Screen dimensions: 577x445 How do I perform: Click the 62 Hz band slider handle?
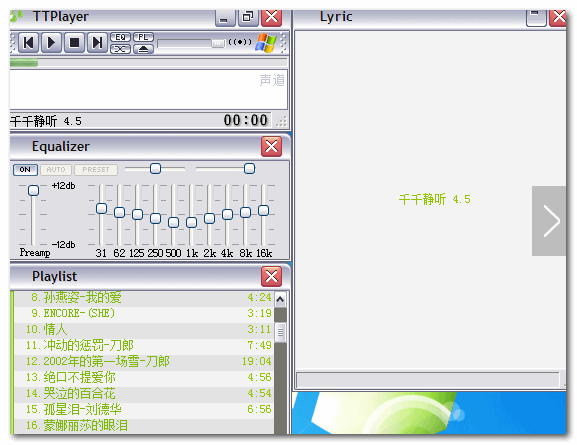click(x=119, y=212)
